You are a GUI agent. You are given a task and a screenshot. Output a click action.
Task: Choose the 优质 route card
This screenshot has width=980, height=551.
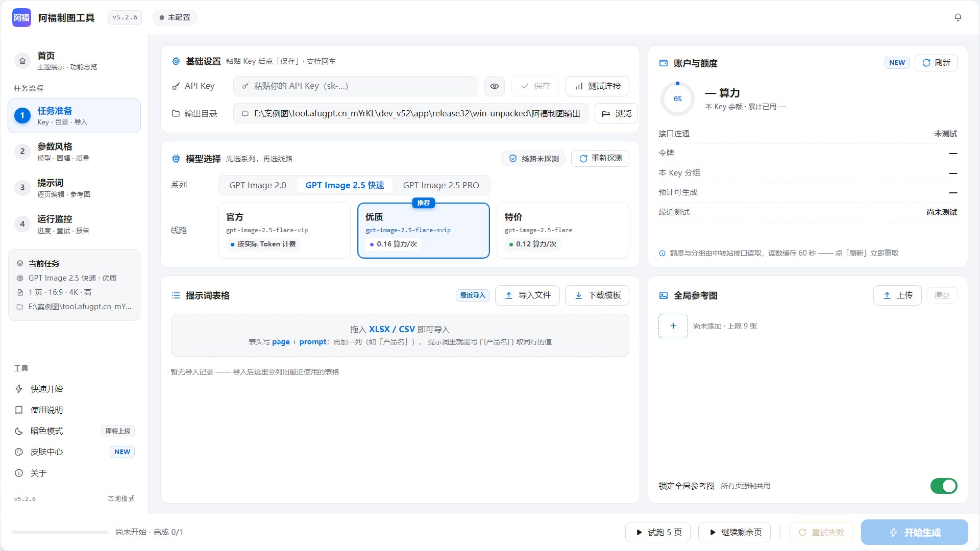pos(424,231)
